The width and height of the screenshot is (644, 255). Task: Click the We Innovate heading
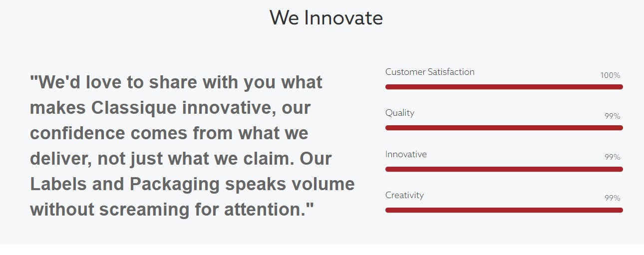click(326, 18)
